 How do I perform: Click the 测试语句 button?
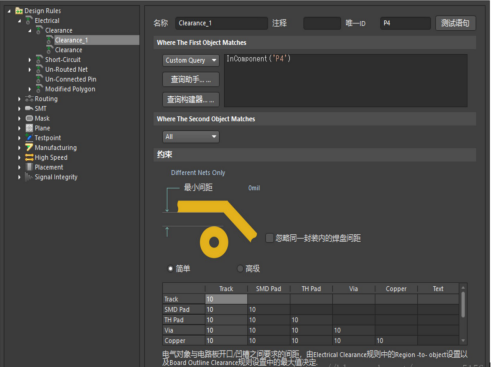455,23
